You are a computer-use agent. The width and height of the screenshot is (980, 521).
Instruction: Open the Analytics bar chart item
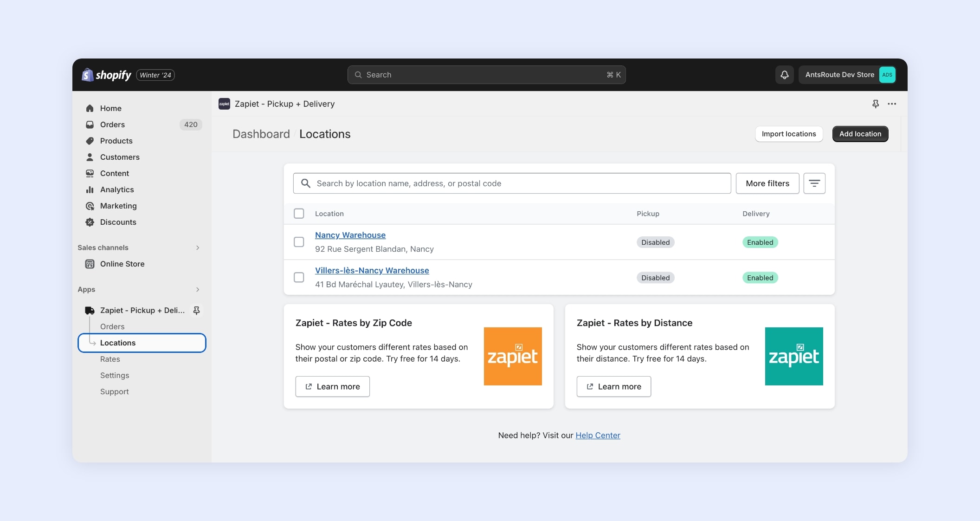116,189
